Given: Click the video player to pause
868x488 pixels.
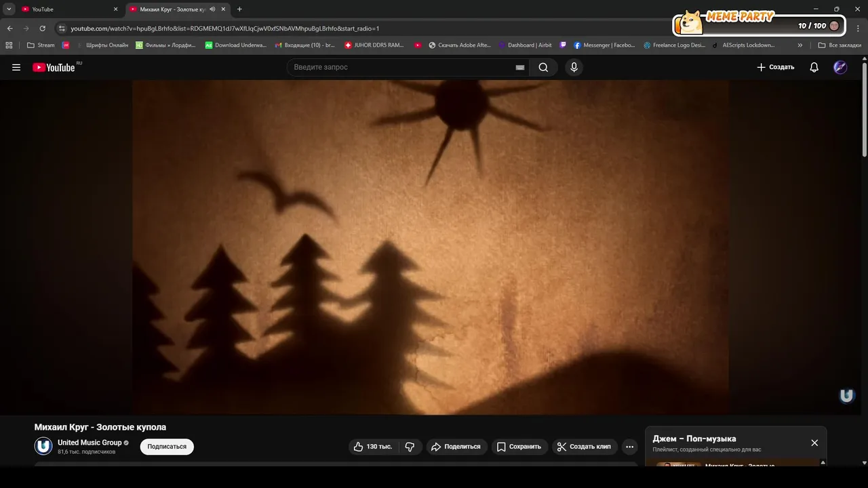Looking at the screenshot, I should (431, 247).
